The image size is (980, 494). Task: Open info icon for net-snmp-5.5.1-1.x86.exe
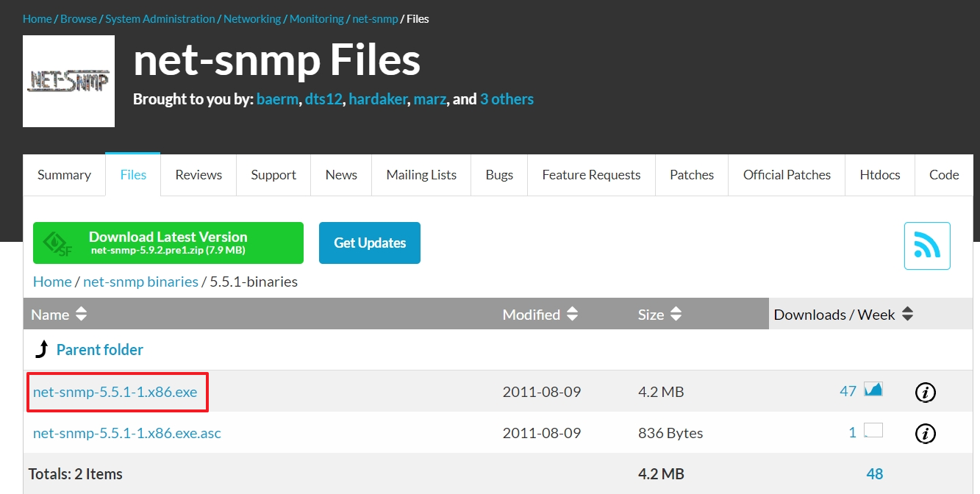(925, 393)
